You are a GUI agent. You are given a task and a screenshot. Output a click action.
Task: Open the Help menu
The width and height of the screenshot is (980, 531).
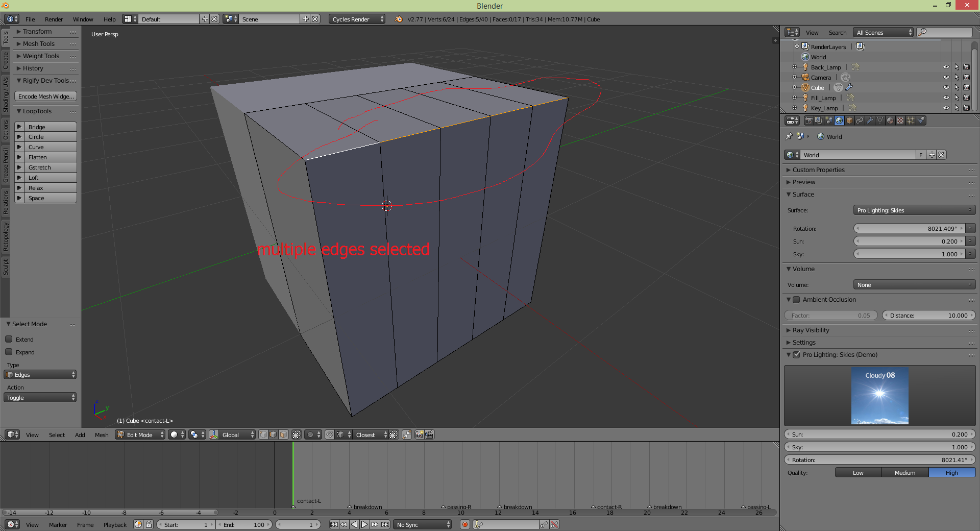pos(109,19)
